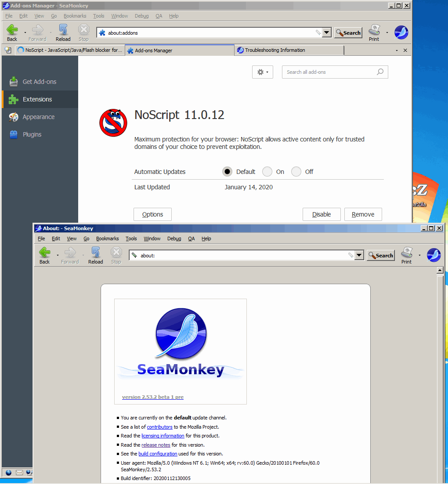Open Back history dropdown in About: window
The image size is (448, 484).
(x=58, y=255)
